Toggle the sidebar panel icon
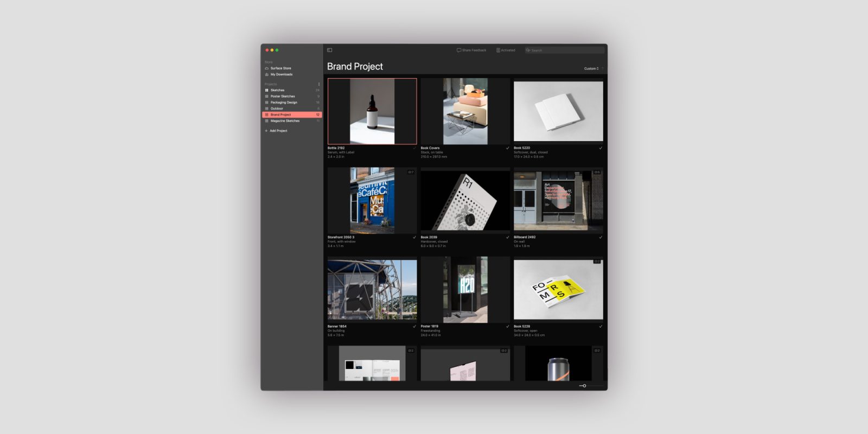The width and height of the screenshot is (868, 434). 329,50
